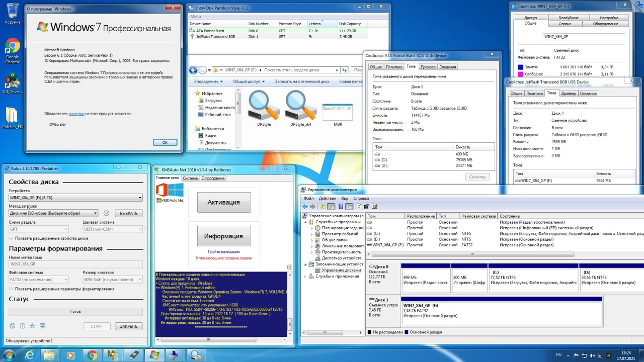Click Help question mark toolbar icon
The height and width of the screenshot is (362, 644).
341,207
